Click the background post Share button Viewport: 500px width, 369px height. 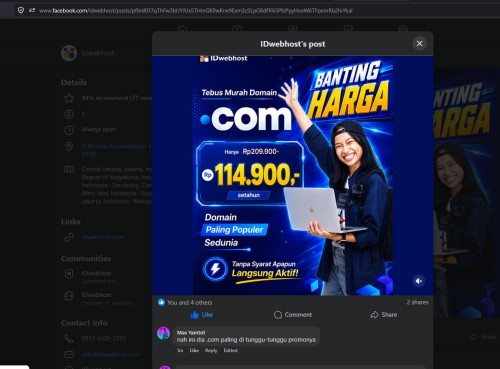tap(482, 337)
